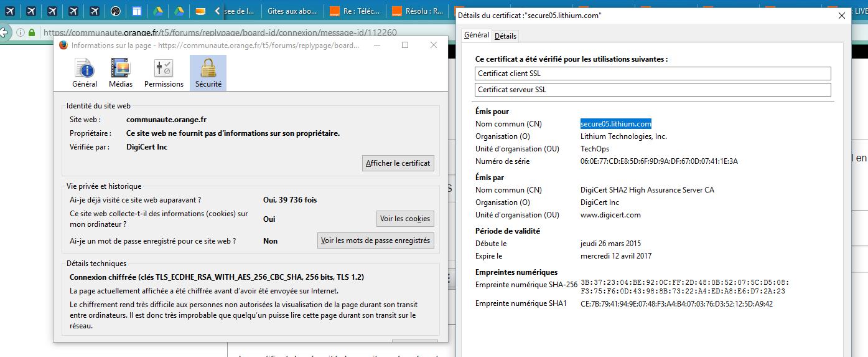
Task: Click DigiCert SHA2 High Assurance Server CA
Action: (x=647, y=190)
